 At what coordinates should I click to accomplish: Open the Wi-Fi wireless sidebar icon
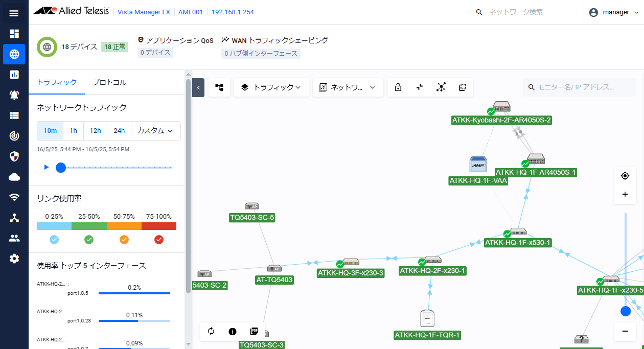coord(14,197)
